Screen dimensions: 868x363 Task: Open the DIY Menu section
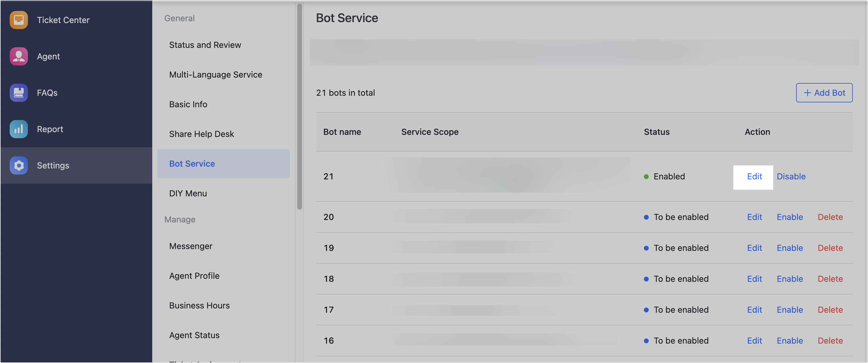point(188,193)
